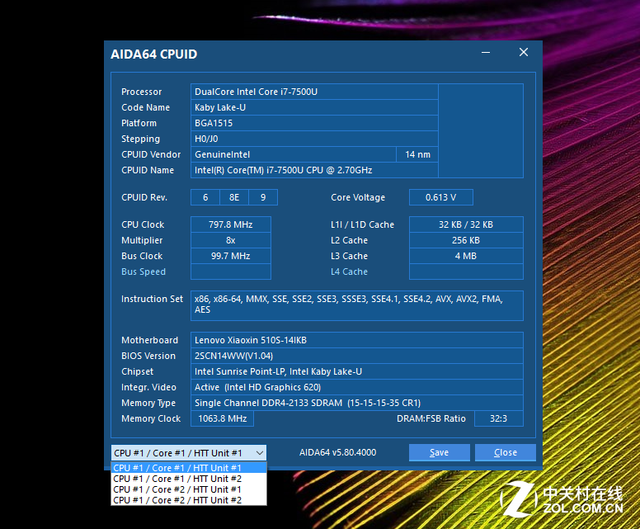
Task: Close the AIDA64 CPUID window via X
Action: 524,52
